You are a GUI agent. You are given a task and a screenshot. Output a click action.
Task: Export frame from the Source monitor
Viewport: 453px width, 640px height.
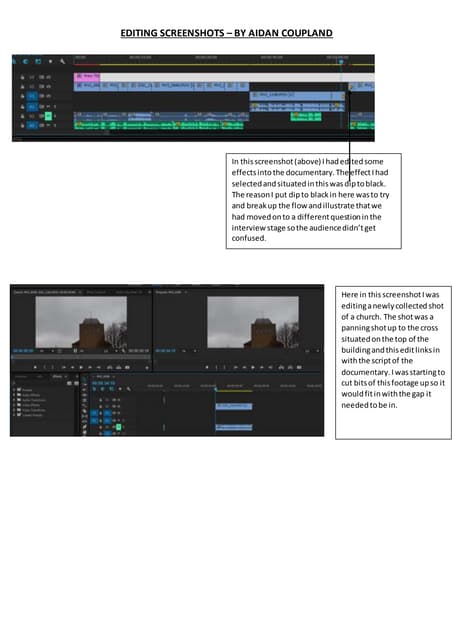(127, 367)
